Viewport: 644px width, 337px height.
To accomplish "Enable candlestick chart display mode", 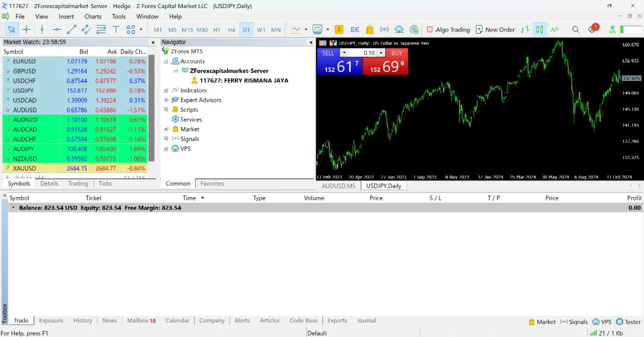I will pos(539,30).
